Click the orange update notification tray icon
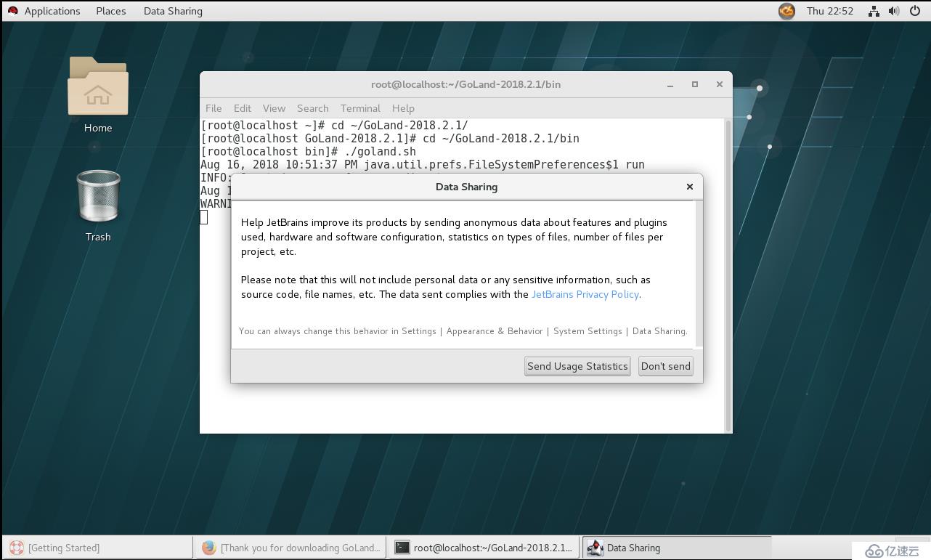 [786, 11]
